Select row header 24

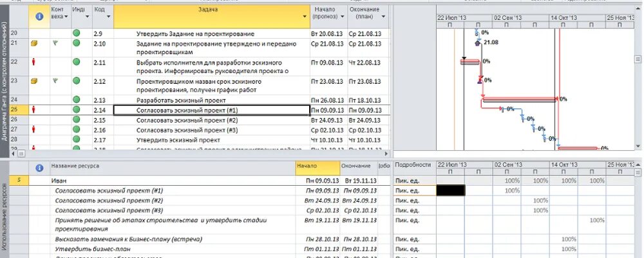pyautogui.click(x=19, y=100)
